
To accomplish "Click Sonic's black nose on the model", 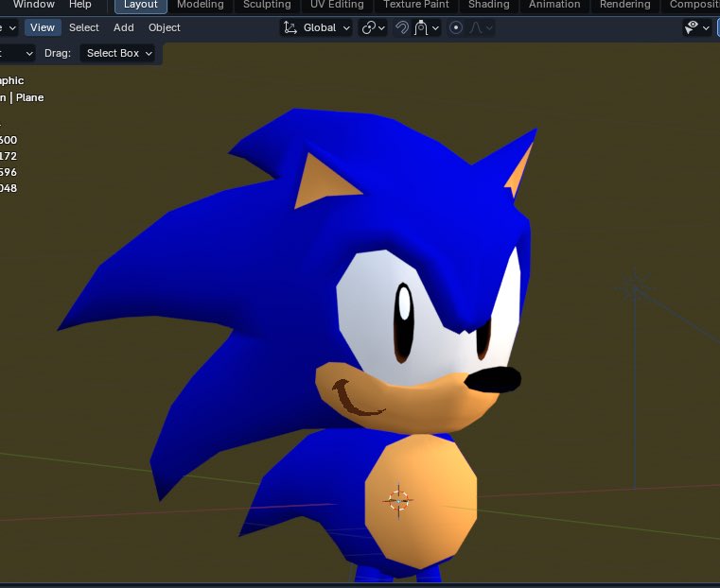I will [493, 380].
